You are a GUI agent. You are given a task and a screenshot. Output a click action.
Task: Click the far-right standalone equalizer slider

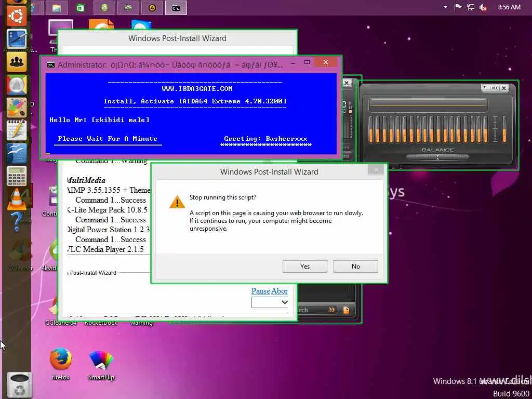[504, 129]
